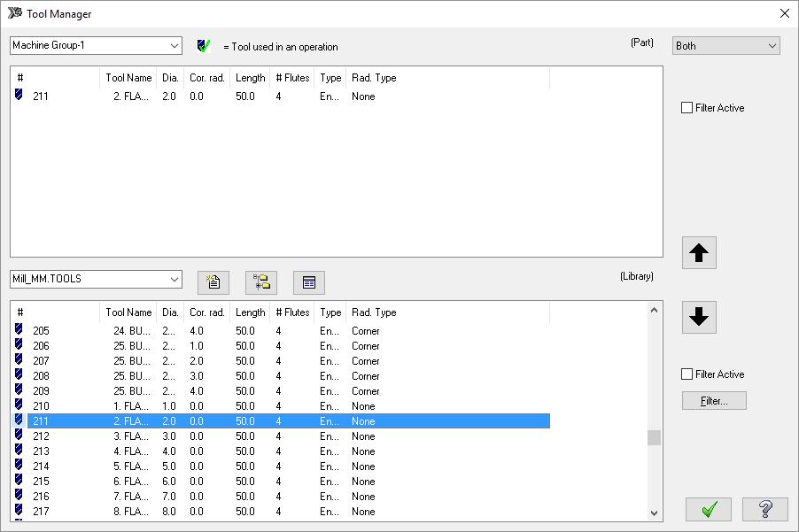Sort part list by Tool Name column
Image resolution: width=799 pixels, height=532 pixels.
[128, 78]
